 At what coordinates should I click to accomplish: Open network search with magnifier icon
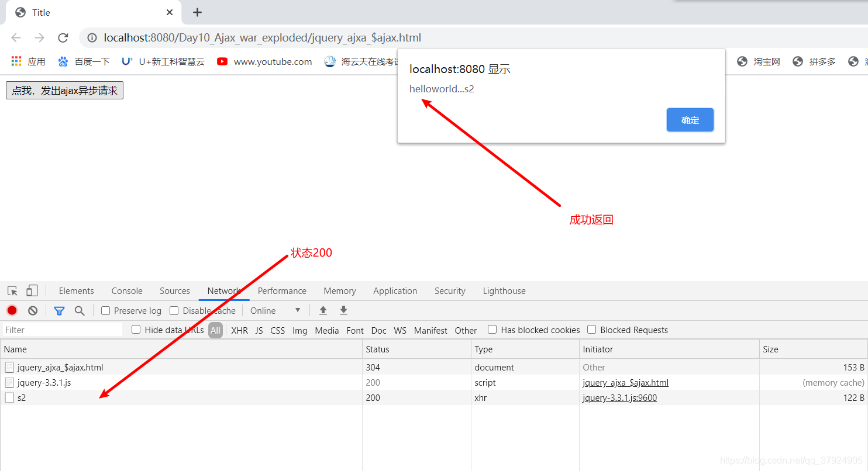(80, 311)
